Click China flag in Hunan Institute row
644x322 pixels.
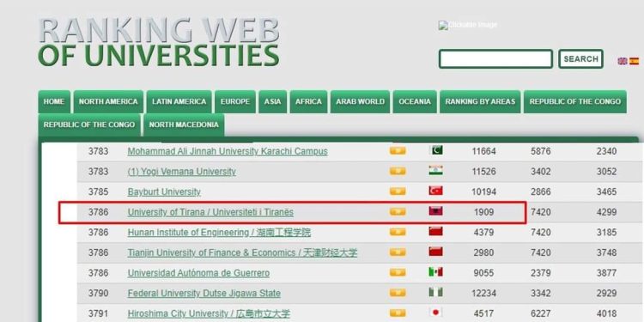point(435,231)
